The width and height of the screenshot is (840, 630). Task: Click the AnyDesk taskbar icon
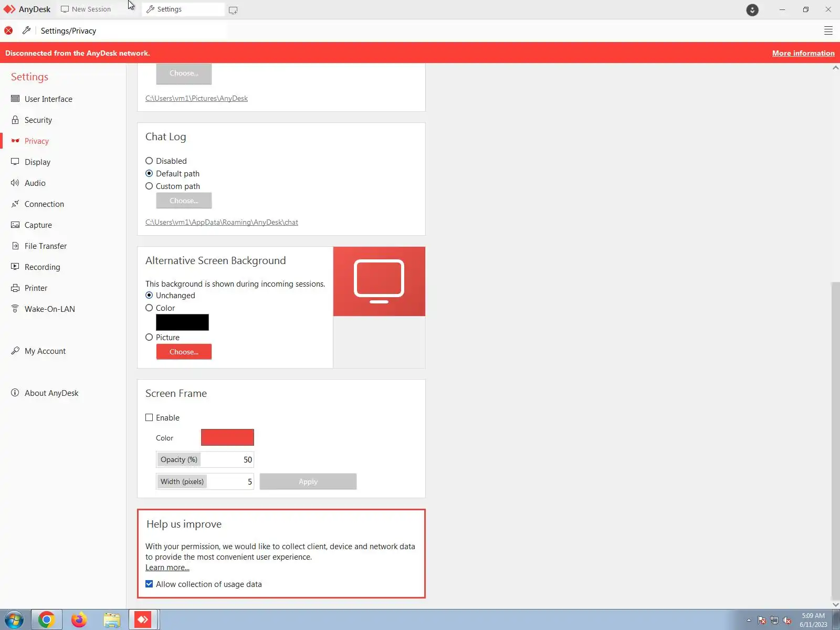[x=143, y=620]
